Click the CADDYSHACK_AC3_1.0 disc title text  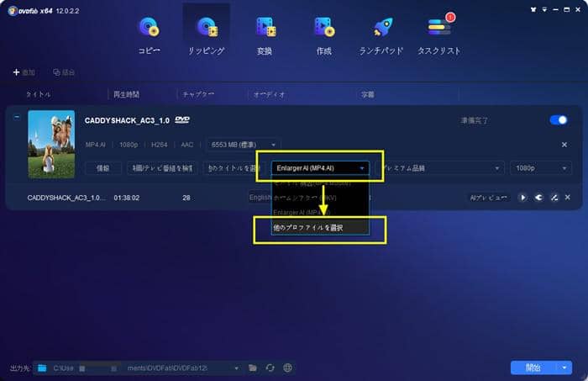(127, 120)
